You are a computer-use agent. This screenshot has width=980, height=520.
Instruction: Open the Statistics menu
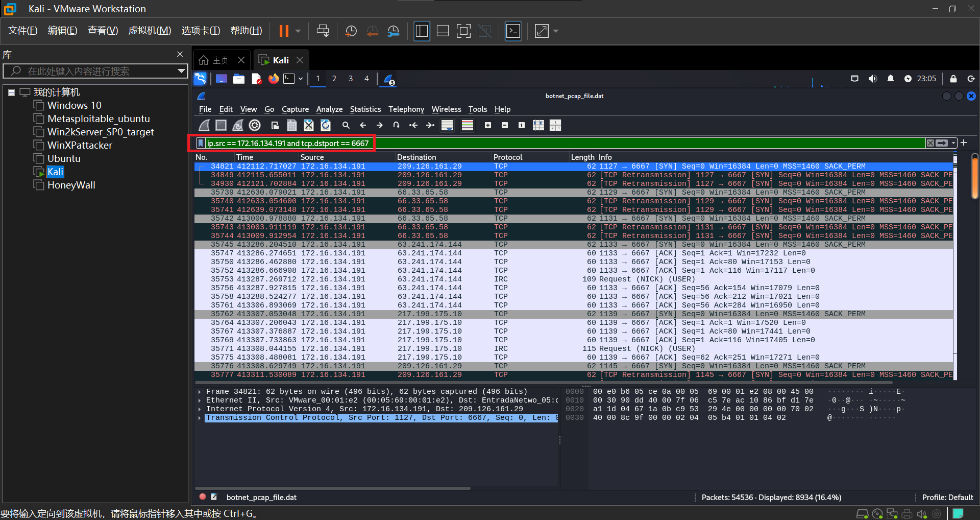pos(365,109)
